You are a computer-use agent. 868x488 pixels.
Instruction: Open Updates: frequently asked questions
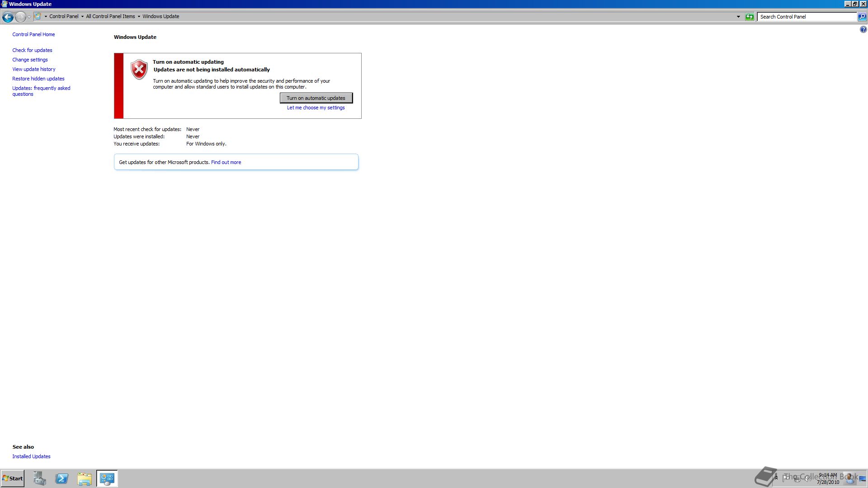click(x=41, y=91)
